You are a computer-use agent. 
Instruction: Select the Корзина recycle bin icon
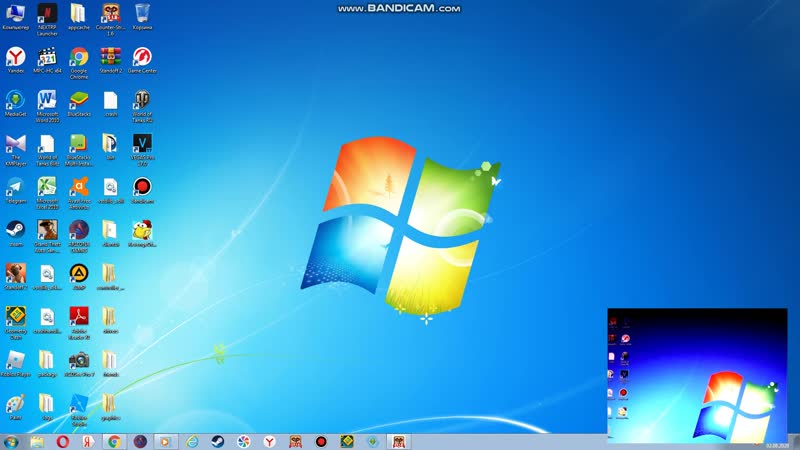pyautogui.click(x=142, y=17)
